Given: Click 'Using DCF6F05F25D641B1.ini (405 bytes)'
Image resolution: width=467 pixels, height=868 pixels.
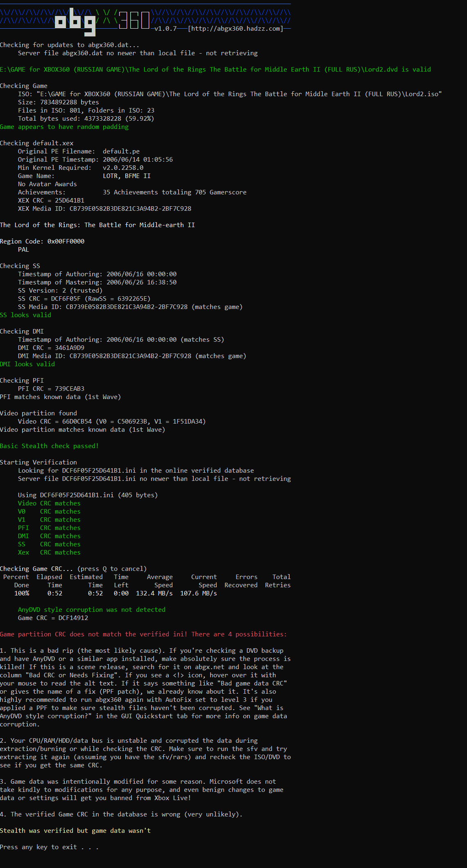Looking at the screenshot, I should pos(88,495).
